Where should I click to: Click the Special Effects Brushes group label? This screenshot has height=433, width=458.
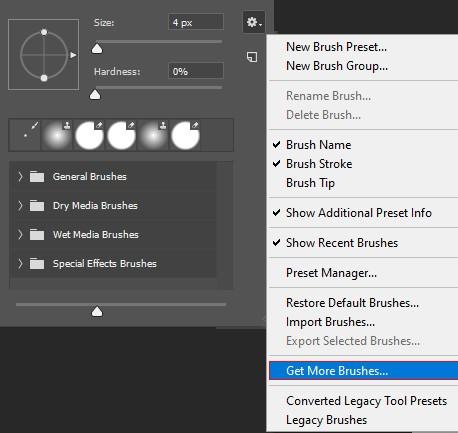pyautogui.click(x=105, y=263)
